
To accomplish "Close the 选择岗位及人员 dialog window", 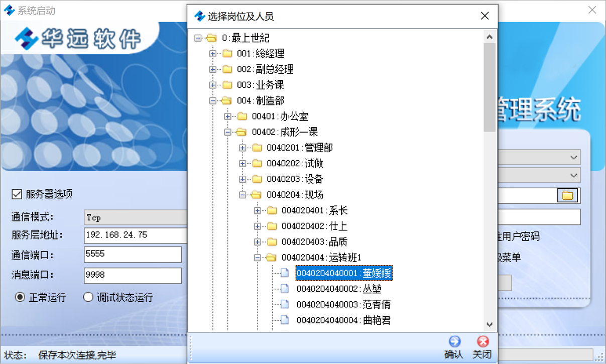I will point(484,16).
